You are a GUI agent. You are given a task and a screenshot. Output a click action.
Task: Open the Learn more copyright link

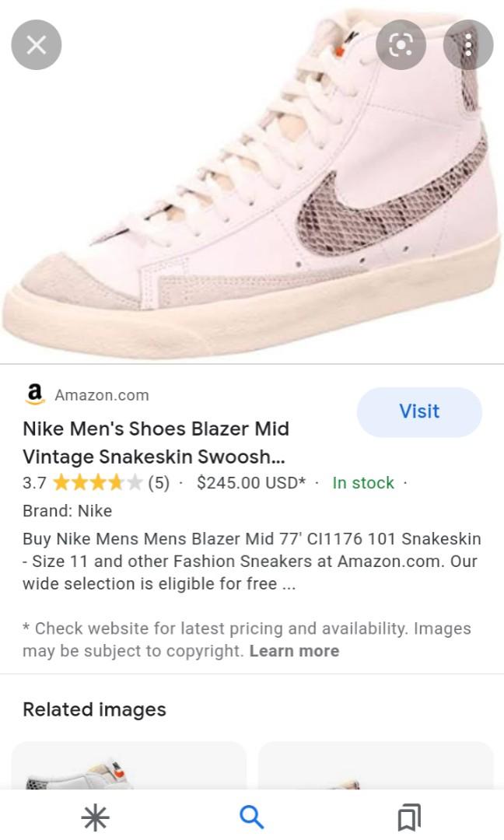[x=294, y=651]
